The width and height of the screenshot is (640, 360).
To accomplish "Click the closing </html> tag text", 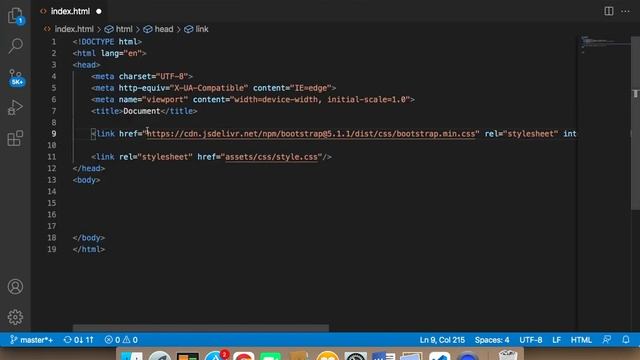I will (x=89, y=249).
